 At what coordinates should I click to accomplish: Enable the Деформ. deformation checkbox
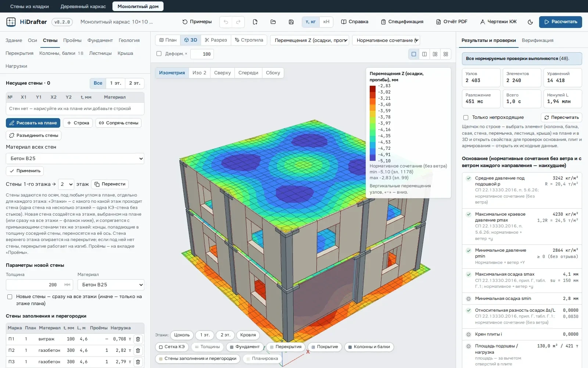159,54
